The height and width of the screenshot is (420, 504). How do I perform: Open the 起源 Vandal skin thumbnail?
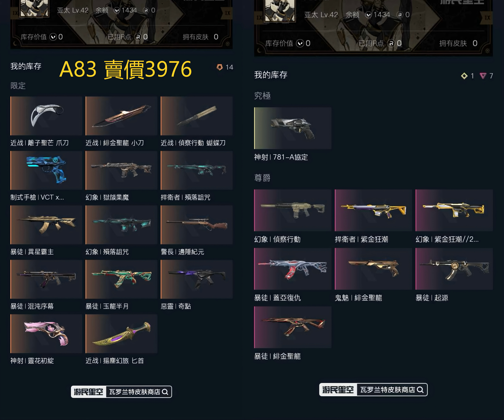click(x=454, y=269)
